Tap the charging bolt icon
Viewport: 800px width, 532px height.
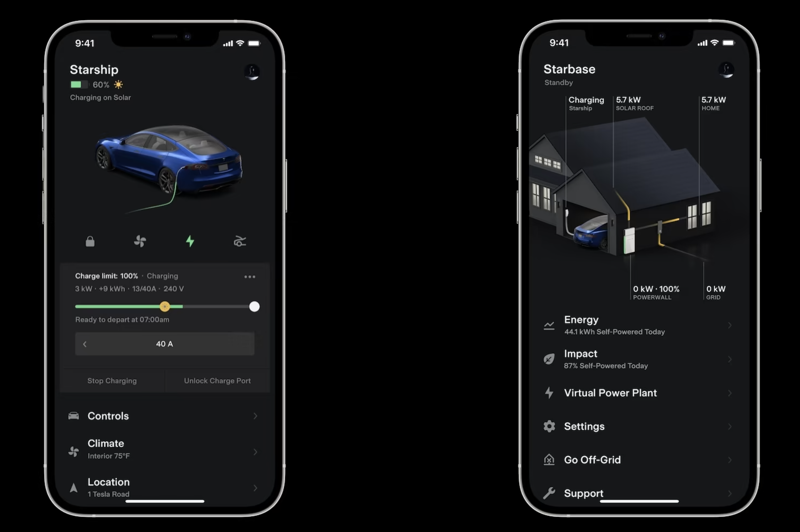click(190, 241)
